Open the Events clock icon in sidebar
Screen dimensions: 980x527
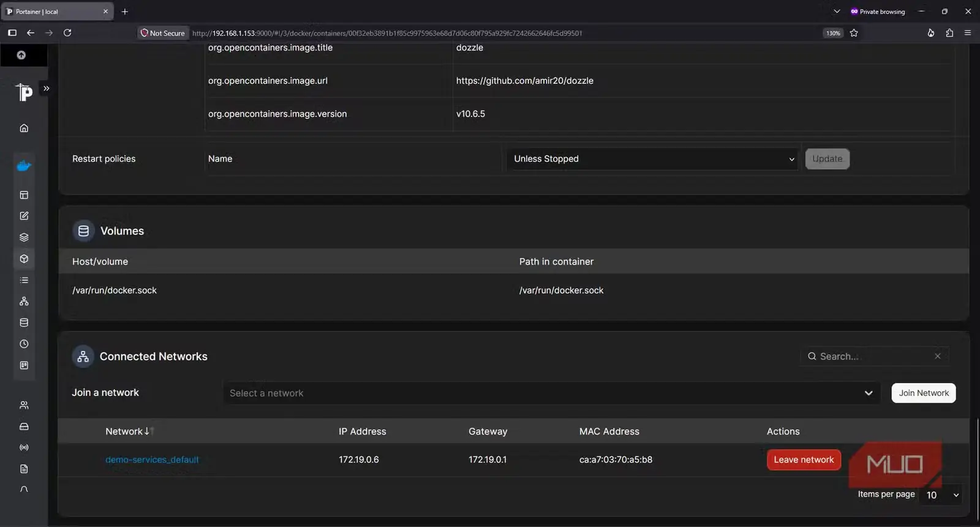tap(24, 344)
